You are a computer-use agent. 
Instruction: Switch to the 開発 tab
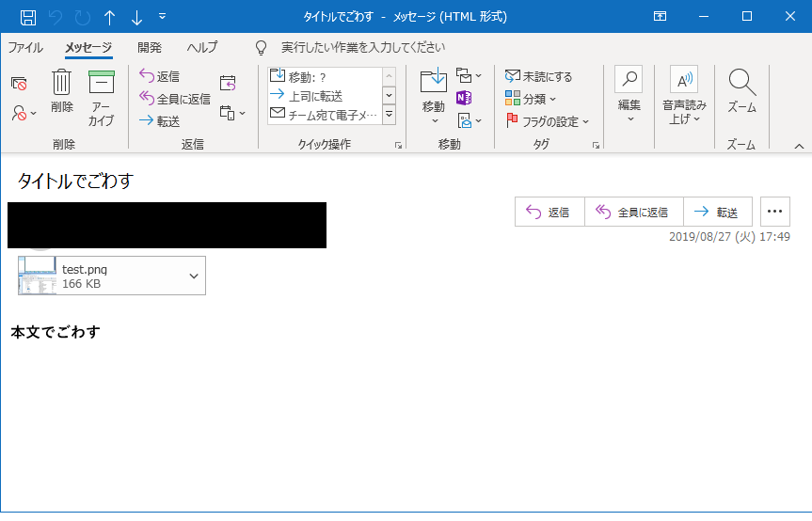click(150, 48)
